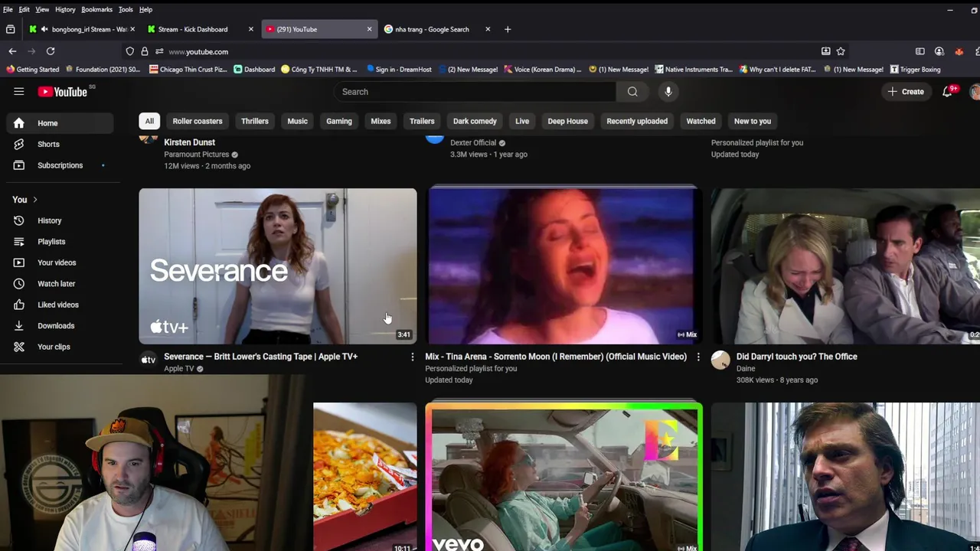Open Subscriptions in the sidebar

pos(60,165)
